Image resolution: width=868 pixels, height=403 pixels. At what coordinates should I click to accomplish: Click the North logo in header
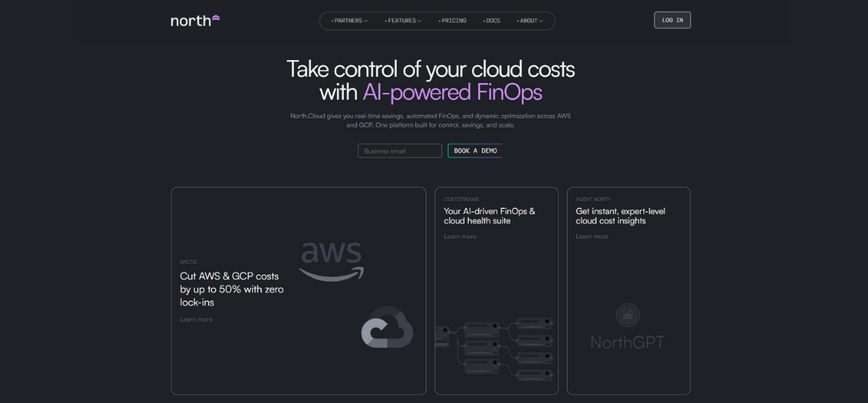coord(194,20)
